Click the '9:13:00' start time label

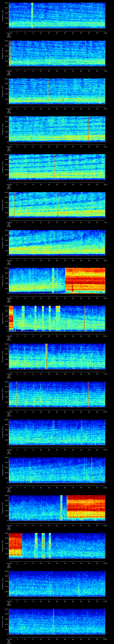tap(9, 487)
